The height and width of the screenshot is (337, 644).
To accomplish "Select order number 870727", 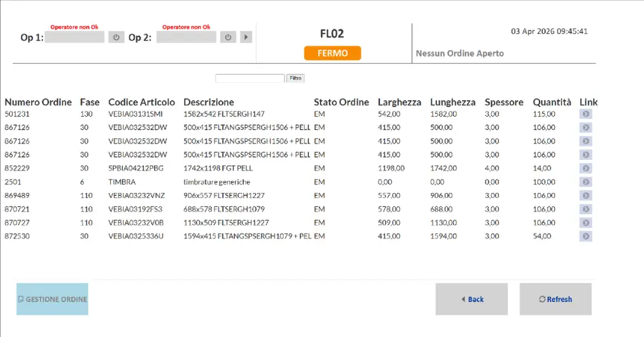I will [x=17, y=222].
